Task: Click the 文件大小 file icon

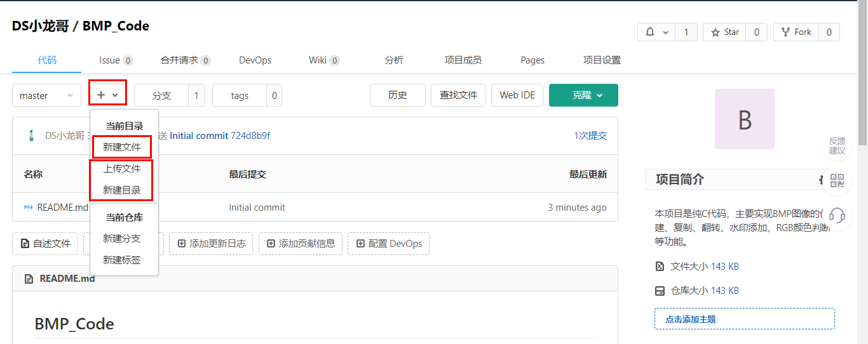Action: coord(660,267)
